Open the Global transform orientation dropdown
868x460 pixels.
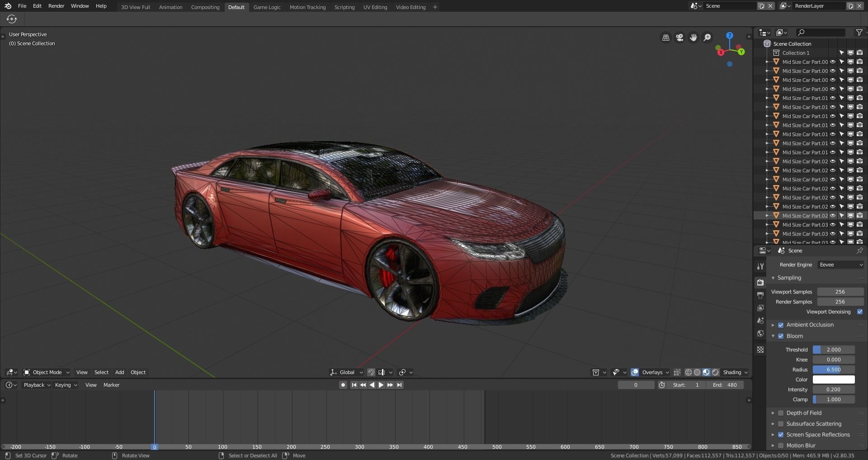pyautogui.click(x=347, y=372)
